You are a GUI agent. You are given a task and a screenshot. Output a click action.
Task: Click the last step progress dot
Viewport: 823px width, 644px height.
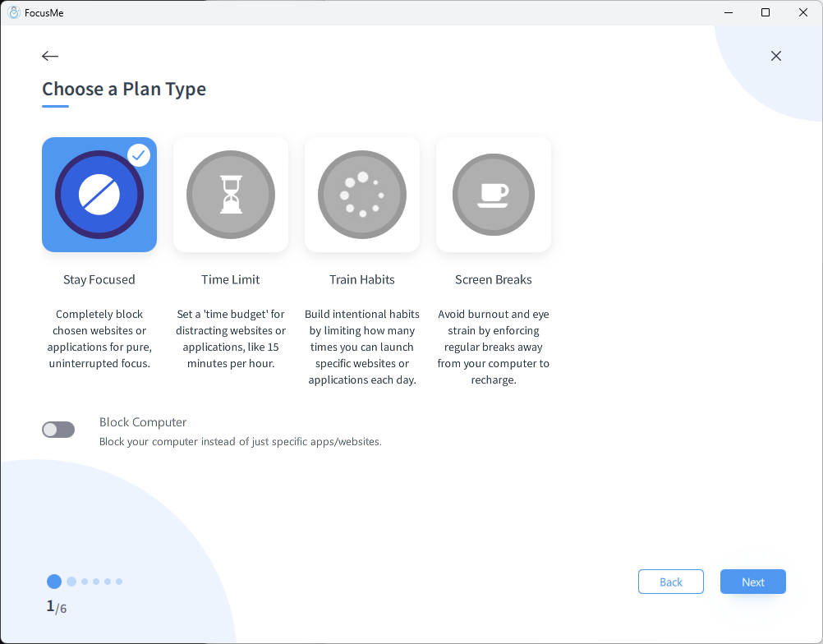[x=119, y=582]
